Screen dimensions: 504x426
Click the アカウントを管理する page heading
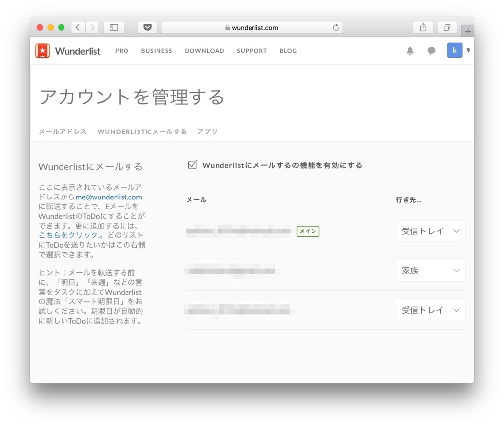coord(132,97)
